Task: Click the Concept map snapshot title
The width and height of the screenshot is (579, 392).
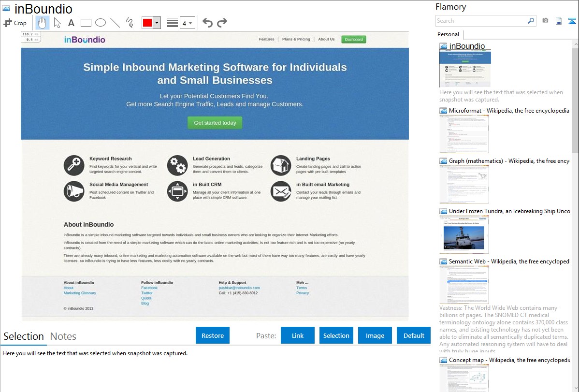Action: [x=509, y=360]
